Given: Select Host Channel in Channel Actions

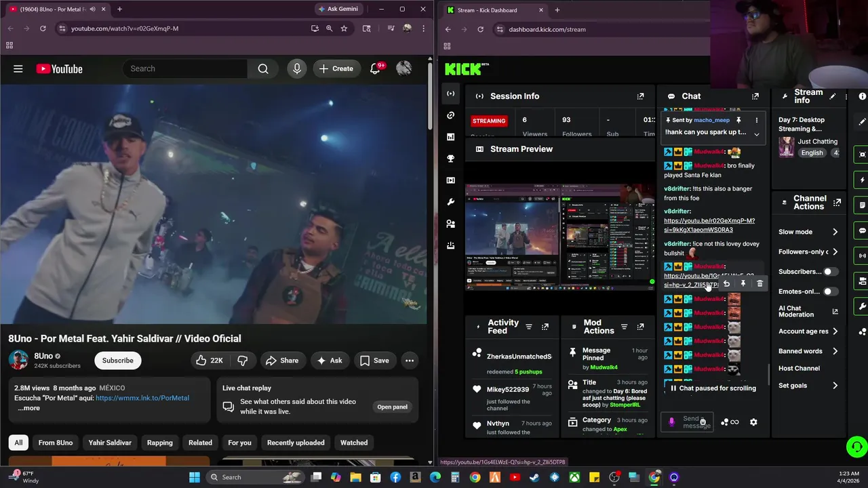Looking at the screenshot, I should point(799,369).
